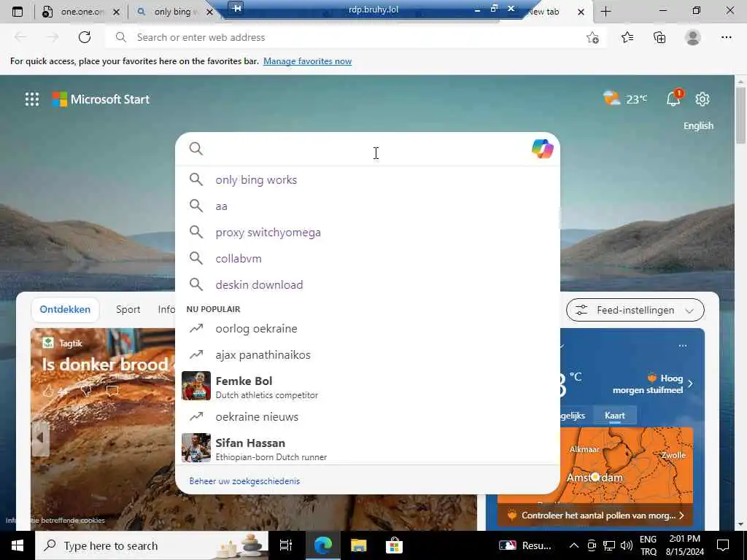Select trending oekraine nieuws
The height and width of the screenshot is (560, 747).
click(368, 416)
